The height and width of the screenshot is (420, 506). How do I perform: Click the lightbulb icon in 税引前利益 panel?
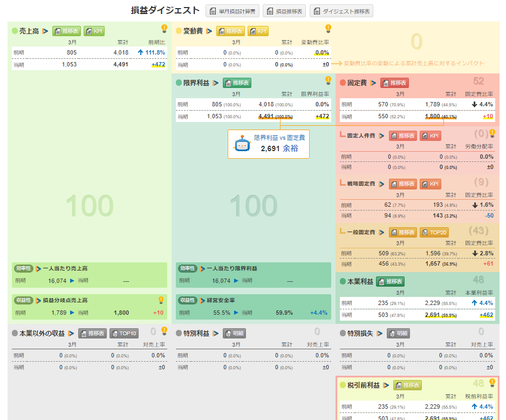(x=492, y=383)
